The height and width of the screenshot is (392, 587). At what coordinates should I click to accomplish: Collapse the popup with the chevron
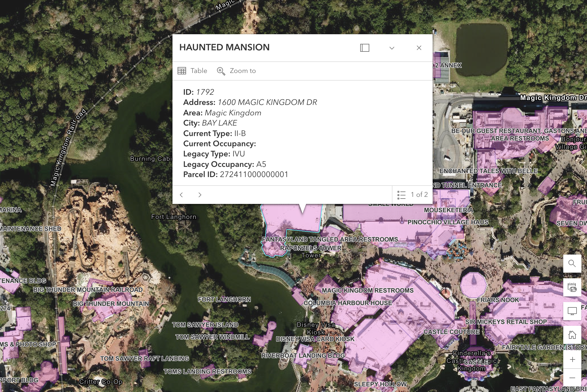click(392, 48)
